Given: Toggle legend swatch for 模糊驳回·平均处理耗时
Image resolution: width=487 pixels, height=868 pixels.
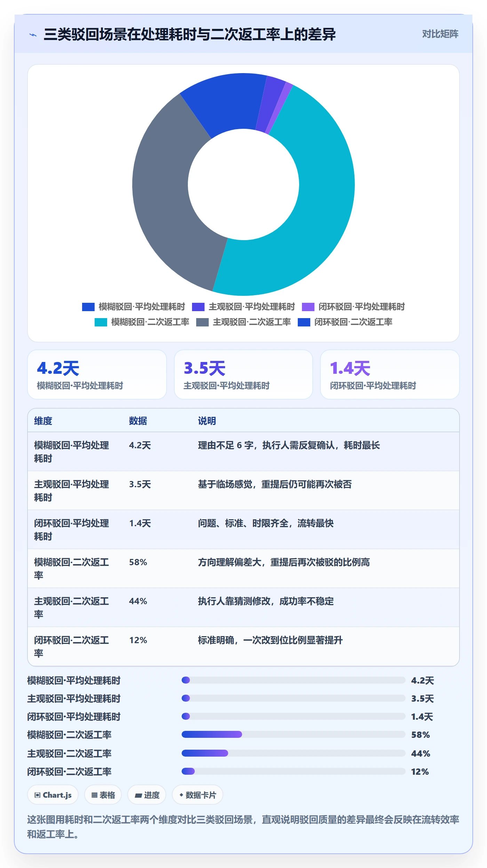Looking at the screenshot, I should (x=88, y=307).
